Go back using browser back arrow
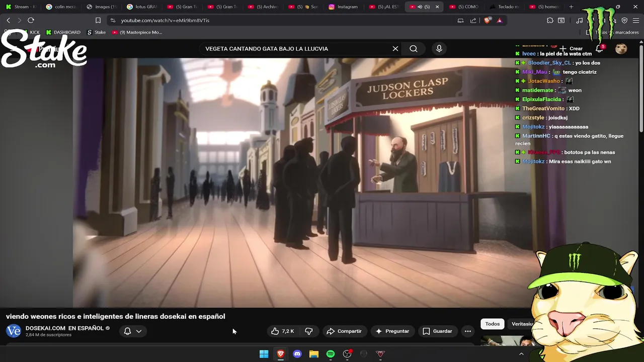Viewport: 644px width, 362px height. point(9,20)
